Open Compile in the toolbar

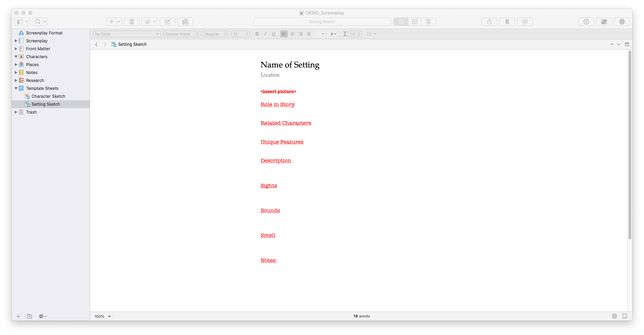coord(185,21)
